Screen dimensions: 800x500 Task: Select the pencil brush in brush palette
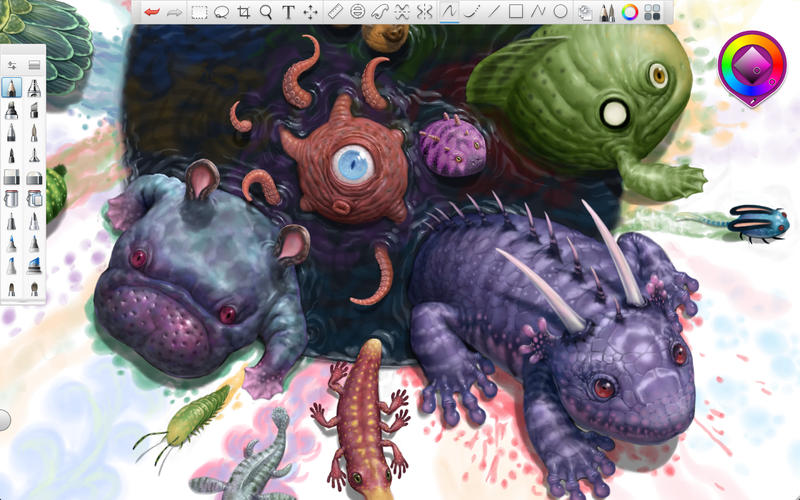12,87
